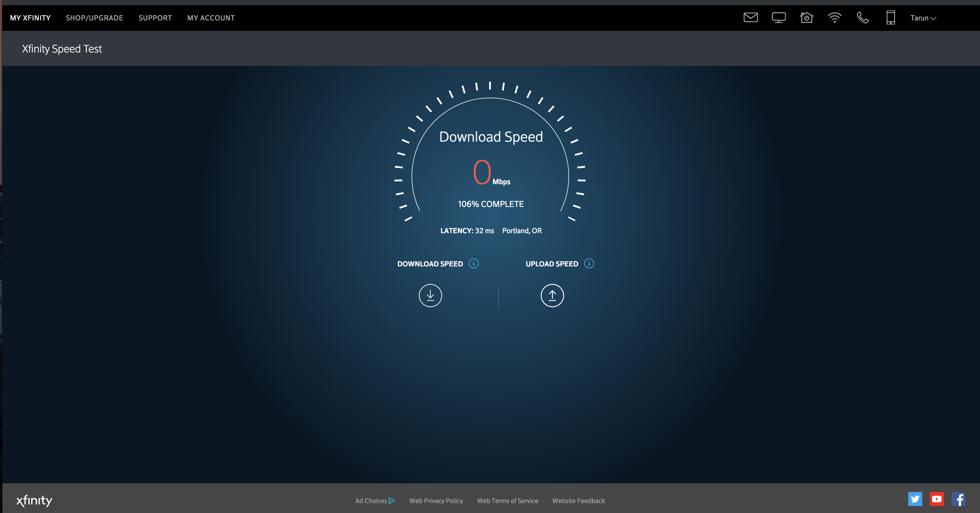Click the xfinity logo in the footer

(34, 500)
